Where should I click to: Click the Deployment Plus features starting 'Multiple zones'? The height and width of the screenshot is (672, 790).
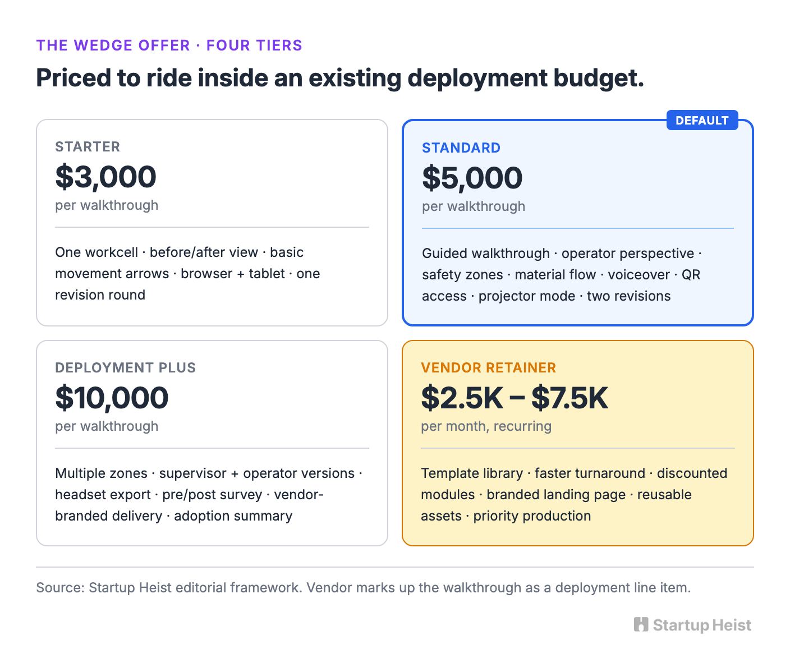point(209,495)
